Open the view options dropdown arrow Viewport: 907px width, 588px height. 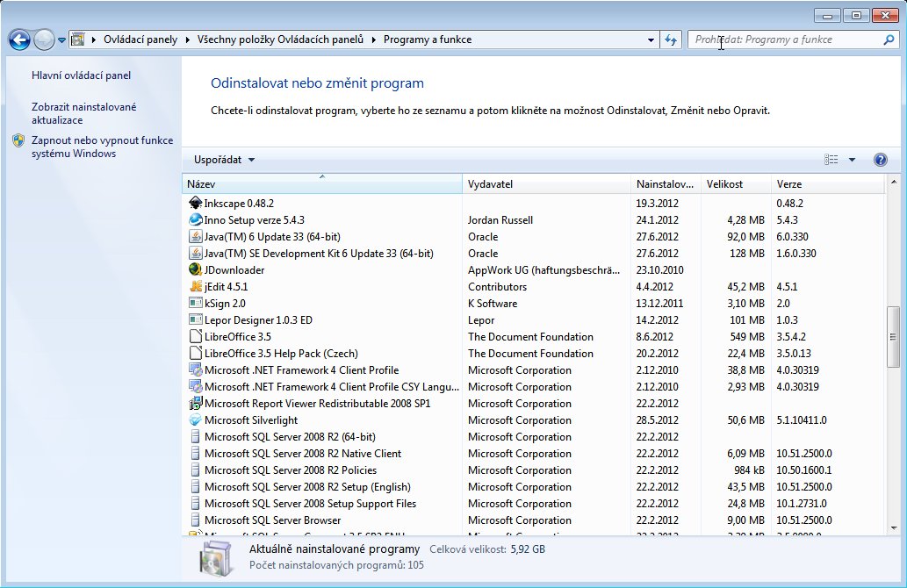(x=852, y=160)
